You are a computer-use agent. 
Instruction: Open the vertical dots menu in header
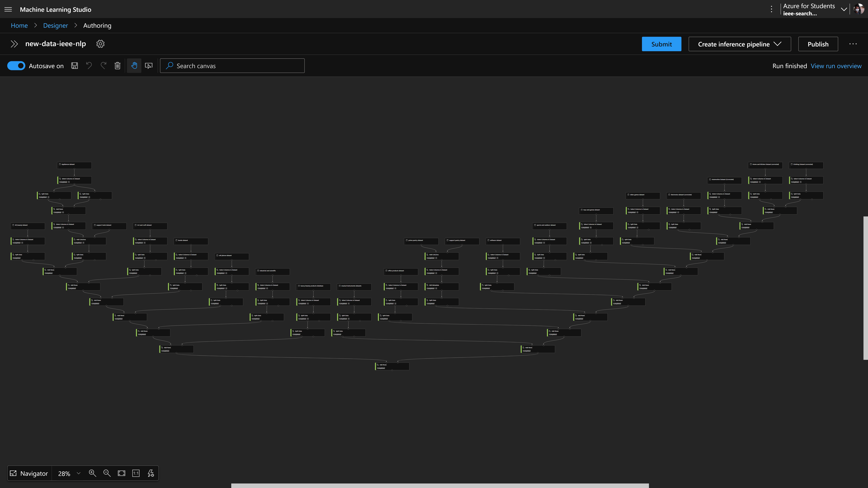[771, 9]
